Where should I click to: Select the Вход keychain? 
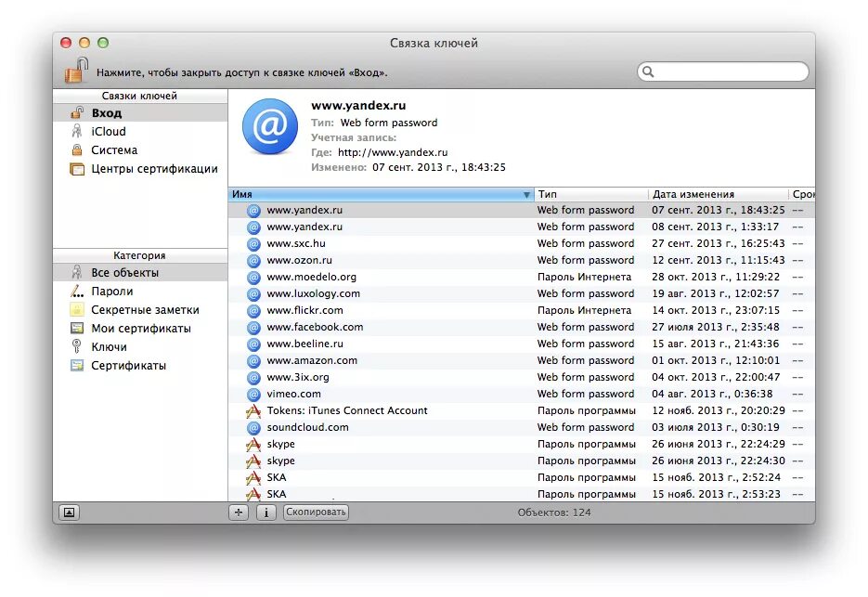point(140,113)
